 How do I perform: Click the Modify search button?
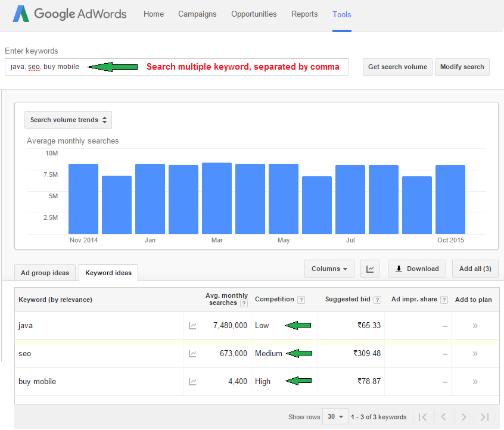(x=462, y=67)
